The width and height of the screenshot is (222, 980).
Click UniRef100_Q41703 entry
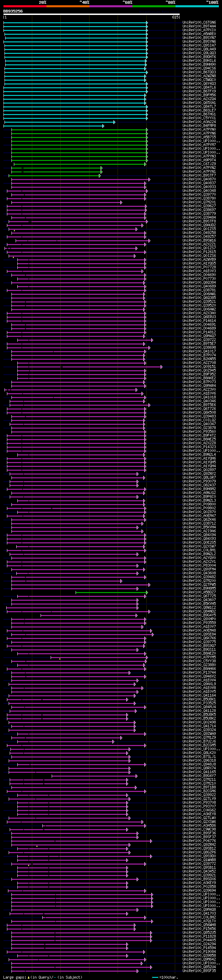pyautogui.click(x=199, y=913)
